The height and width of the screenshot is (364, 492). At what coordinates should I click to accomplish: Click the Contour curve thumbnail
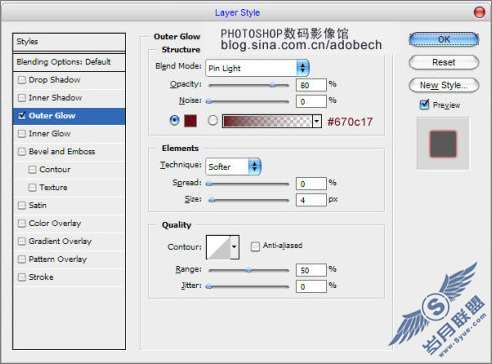[x=219, y=247]
